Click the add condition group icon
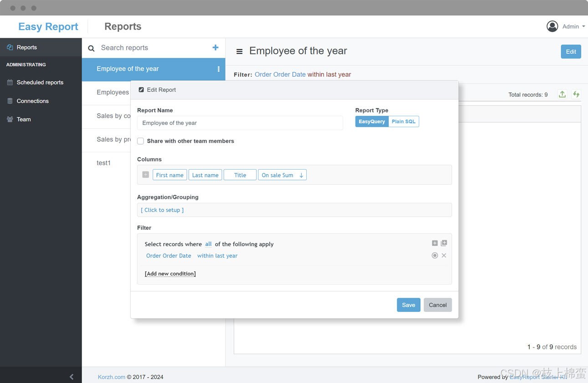Screen dimensions: 588x383 [x=444, y=243]
